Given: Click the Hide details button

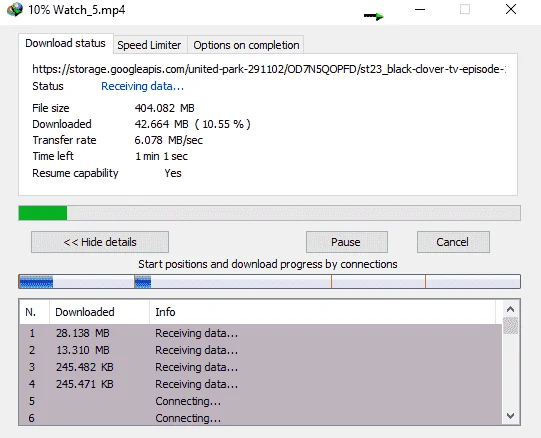Looking at the screenshot, I should (100, 242).
